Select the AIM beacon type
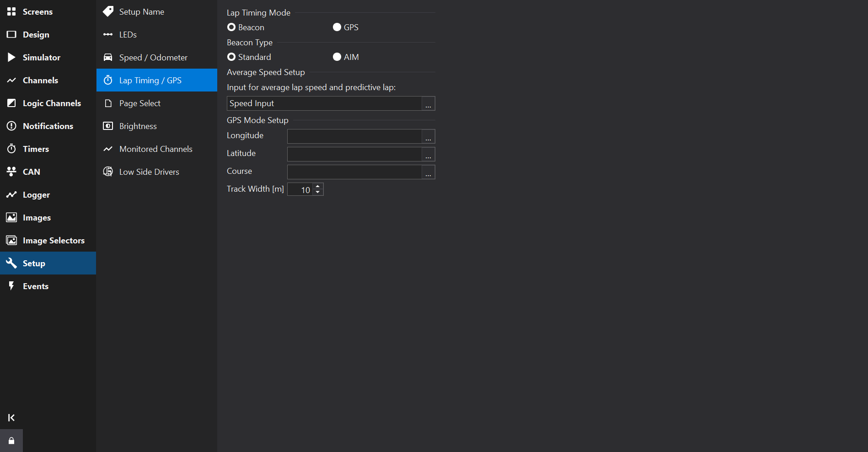 (x=337, y=57)
